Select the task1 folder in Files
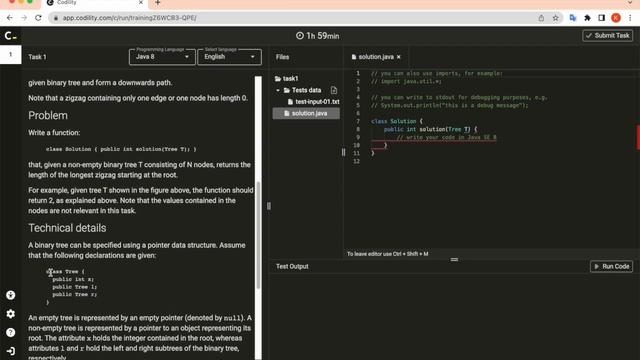Image resolution: width=640 pixels, height=360 pixels. pos(287,78)
